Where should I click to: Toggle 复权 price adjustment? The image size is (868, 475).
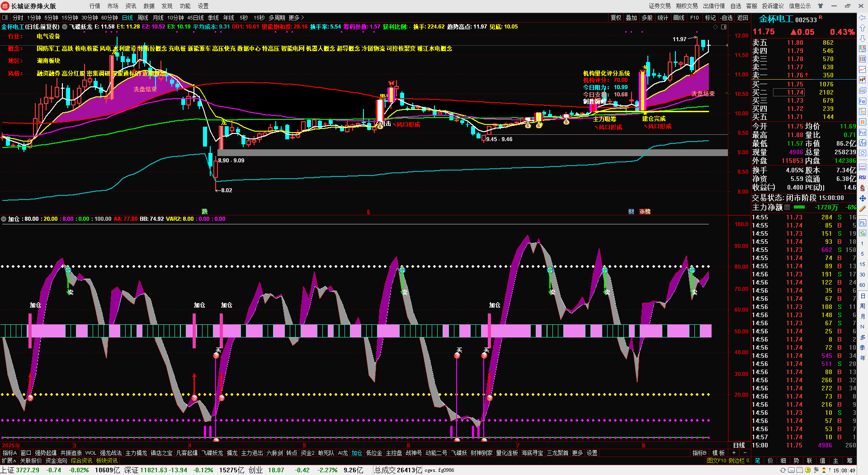[x=616, y=18]
